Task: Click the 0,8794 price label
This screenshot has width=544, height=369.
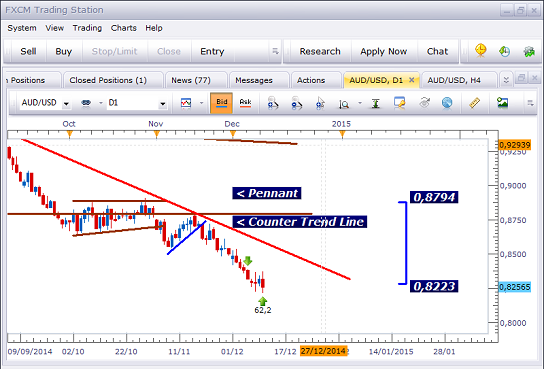Action: point(434,197)
